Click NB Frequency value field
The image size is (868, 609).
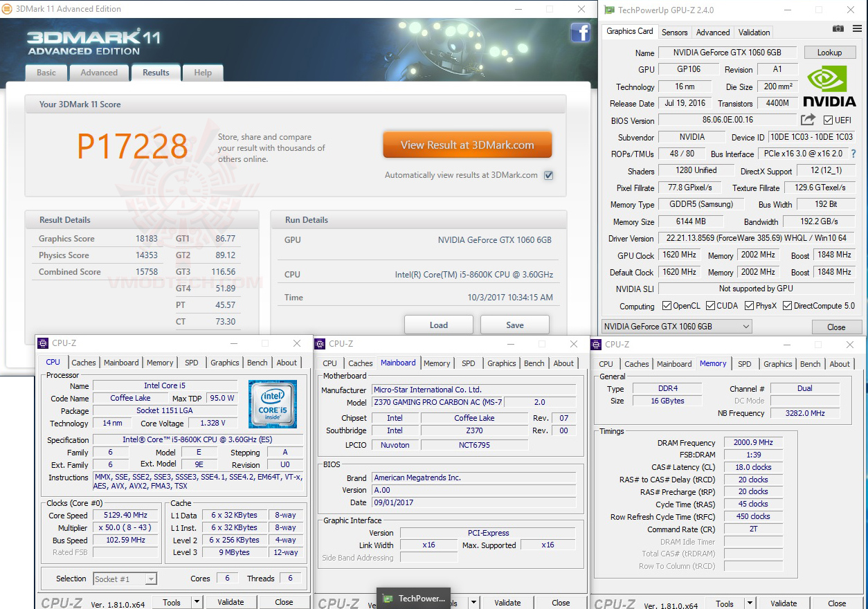[x=805, y=413]
